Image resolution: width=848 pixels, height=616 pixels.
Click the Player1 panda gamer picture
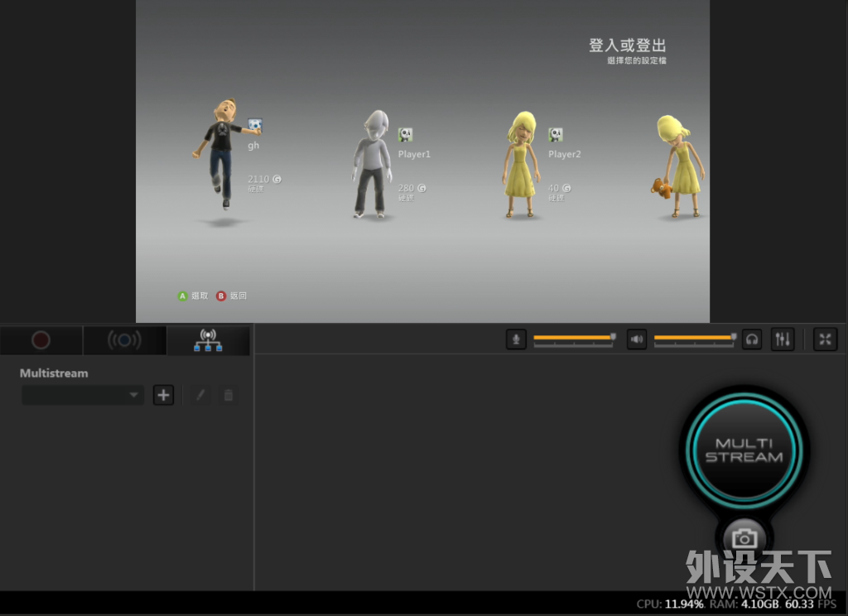pos(405,134)
